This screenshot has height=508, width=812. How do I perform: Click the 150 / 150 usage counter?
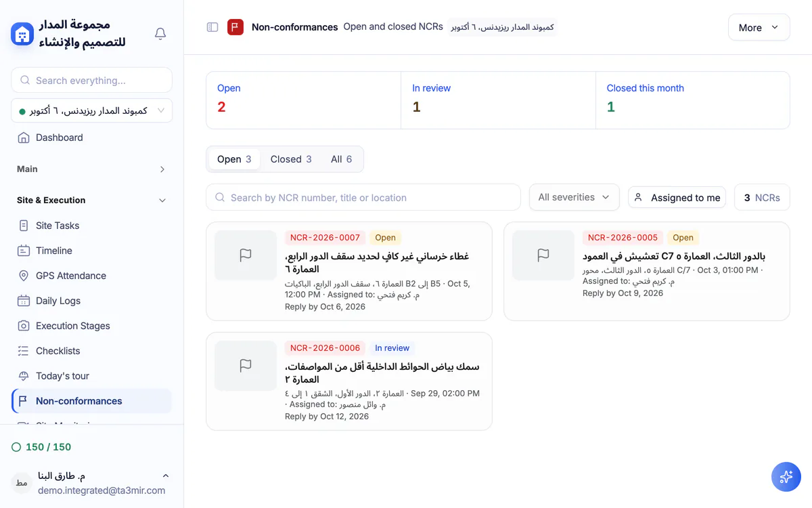[48, 447]
